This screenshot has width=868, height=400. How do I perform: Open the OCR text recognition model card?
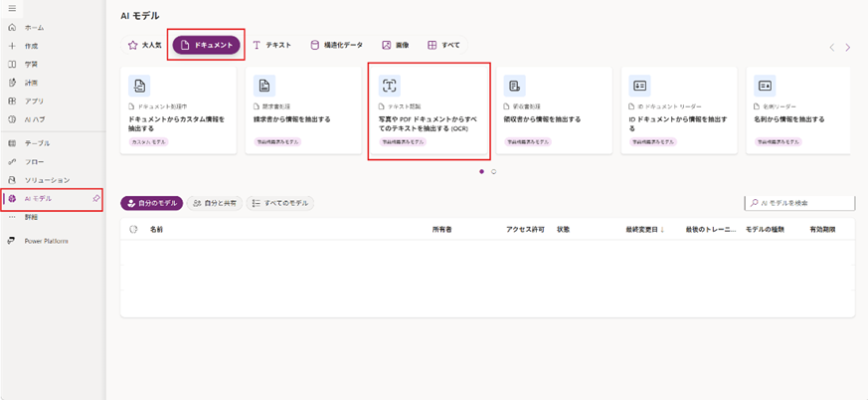click(429, 110)
